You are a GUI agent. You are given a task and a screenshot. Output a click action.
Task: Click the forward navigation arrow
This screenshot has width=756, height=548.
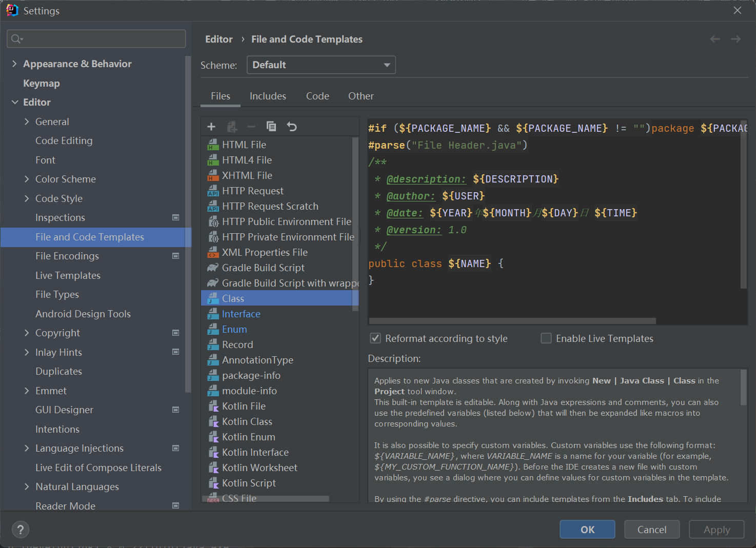click(x=735, y=39)
